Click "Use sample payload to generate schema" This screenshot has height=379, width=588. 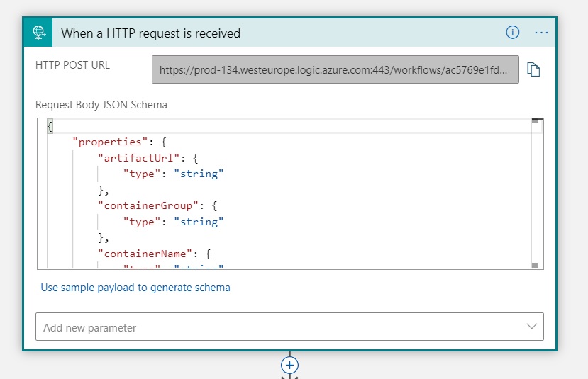point(135,288)
